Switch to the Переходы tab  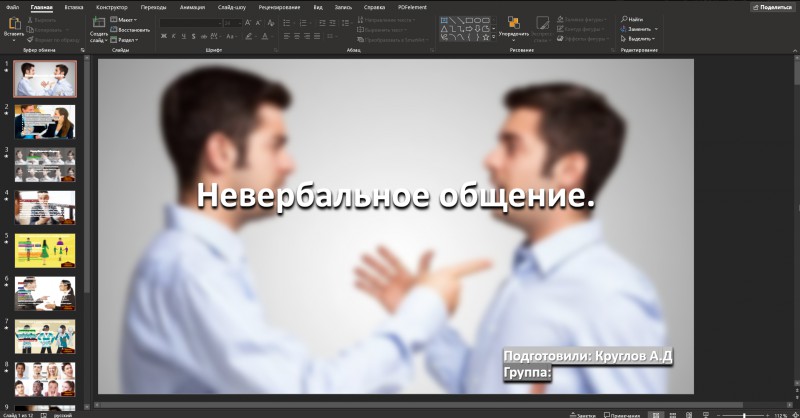pyautogui.click(x=154, y=7)
